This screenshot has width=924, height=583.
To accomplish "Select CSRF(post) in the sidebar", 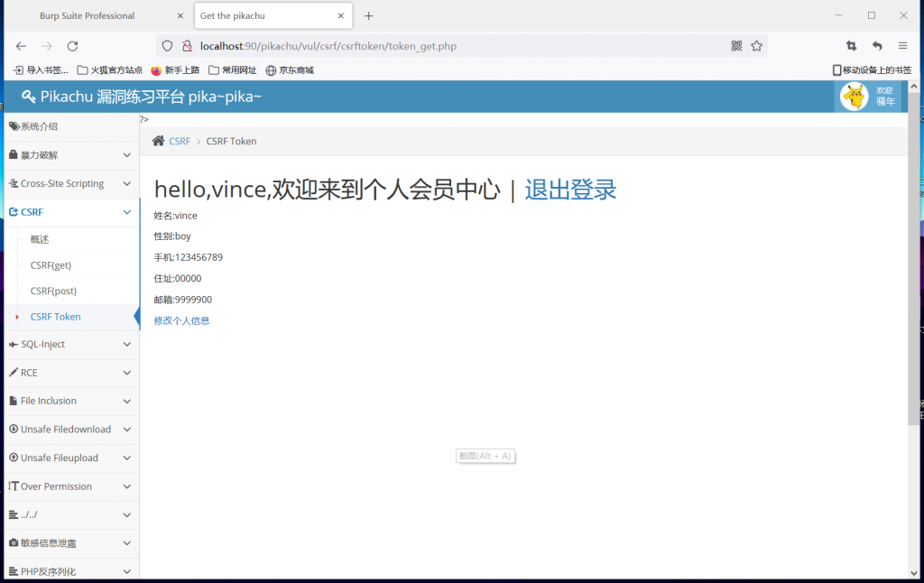I will (x=53, y=291).
